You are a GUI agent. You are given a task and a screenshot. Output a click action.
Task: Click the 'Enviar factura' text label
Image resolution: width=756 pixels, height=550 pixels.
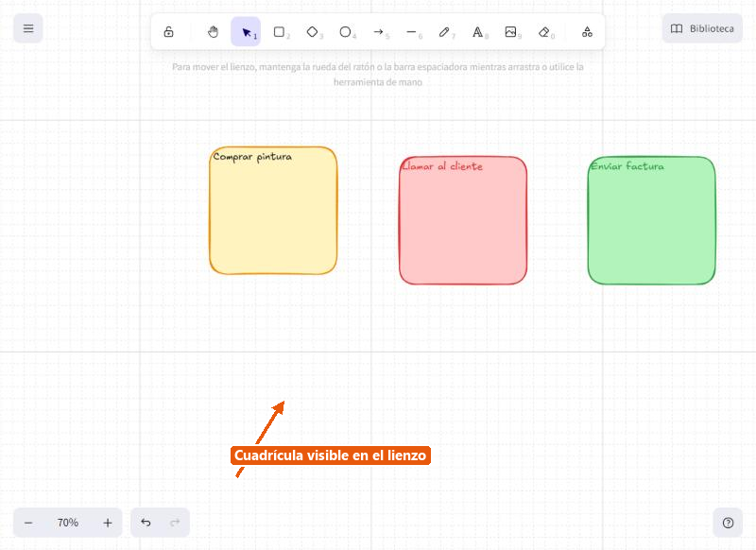pyautogui.click(x=627, y=166)
